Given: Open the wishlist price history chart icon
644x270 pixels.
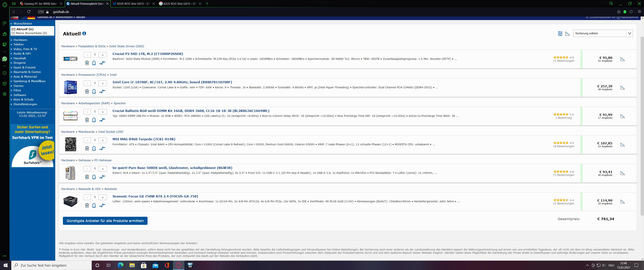Looking at the screenshot, I should 567,33.
